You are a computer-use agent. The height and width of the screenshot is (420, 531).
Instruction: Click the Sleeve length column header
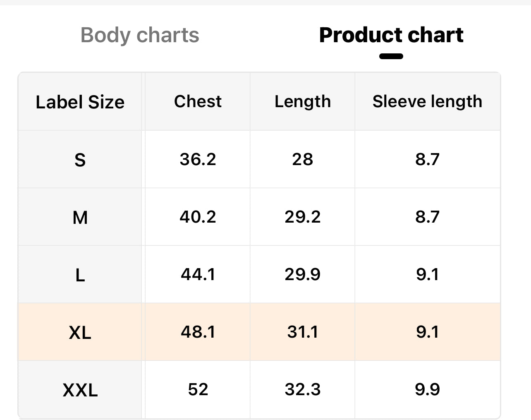click(427, 102)
